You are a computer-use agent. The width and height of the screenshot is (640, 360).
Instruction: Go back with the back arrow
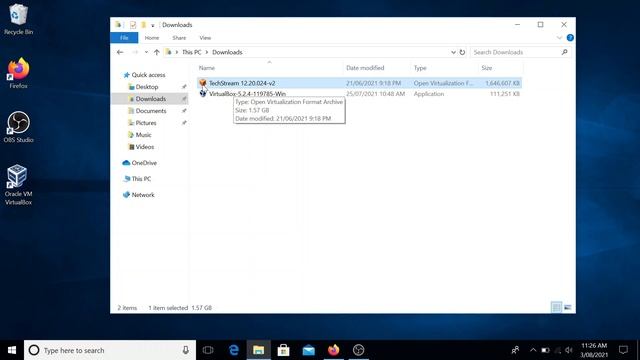click(120, 52)
